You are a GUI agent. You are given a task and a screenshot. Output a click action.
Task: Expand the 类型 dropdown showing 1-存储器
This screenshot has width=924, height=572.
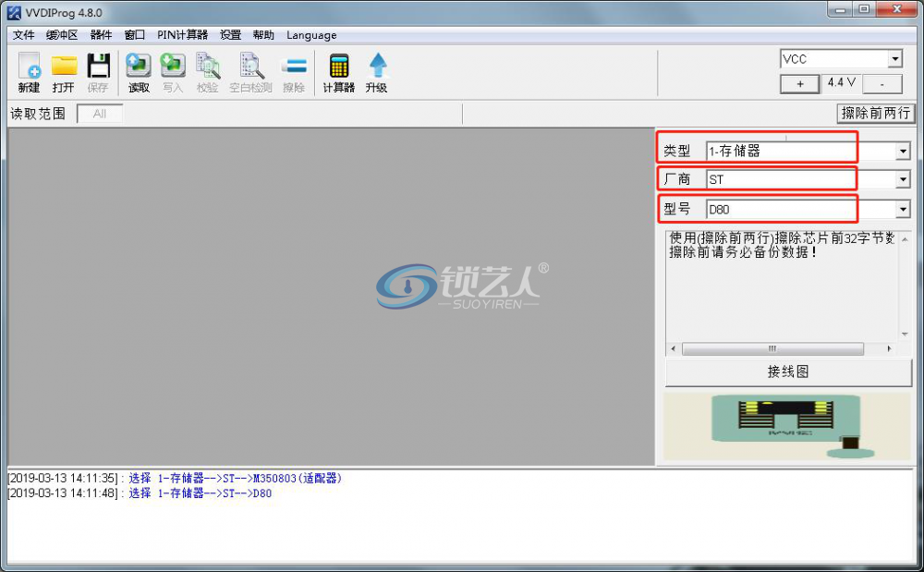[x=903, y=152]
